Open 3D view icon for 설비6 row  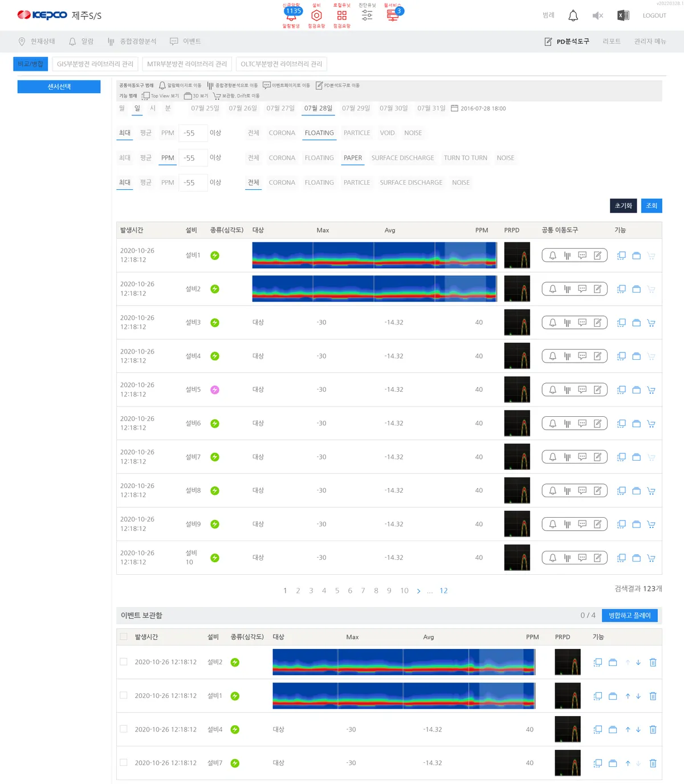point(636,424)
